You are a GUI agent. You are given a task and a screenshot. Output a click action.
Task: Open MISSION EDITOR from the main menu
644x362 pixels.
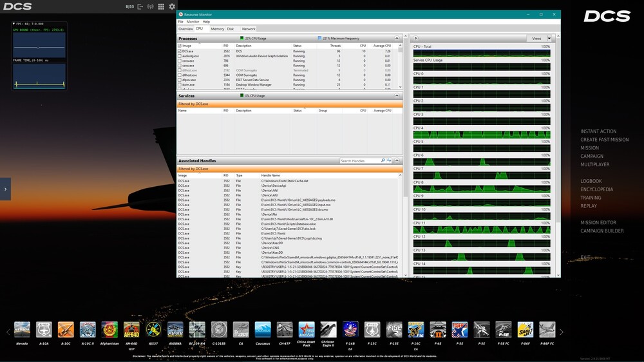tap(598, 223)
